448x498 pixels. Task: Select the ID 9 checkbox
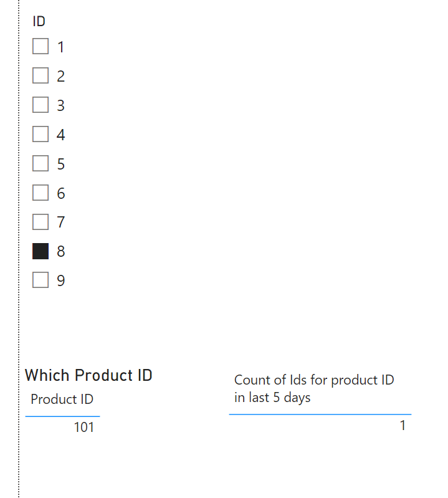point(41,280)
